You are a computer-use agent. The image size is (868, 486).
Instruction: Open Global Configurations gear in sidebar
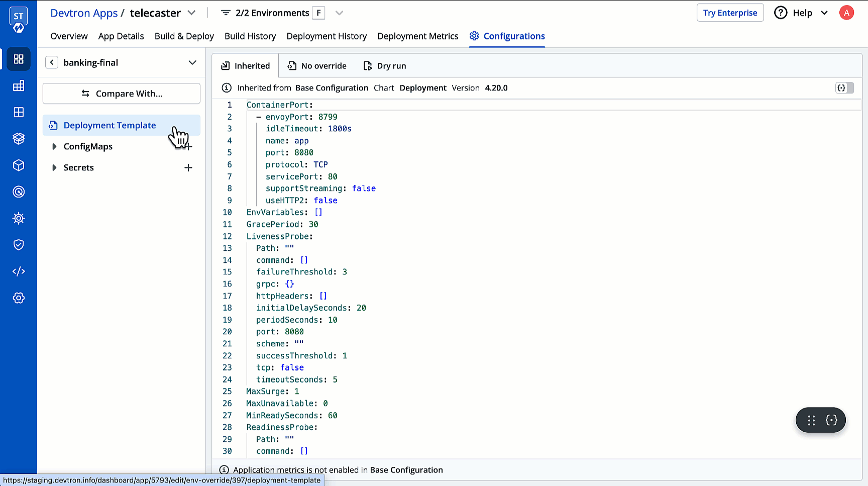[x=19, y=298]
